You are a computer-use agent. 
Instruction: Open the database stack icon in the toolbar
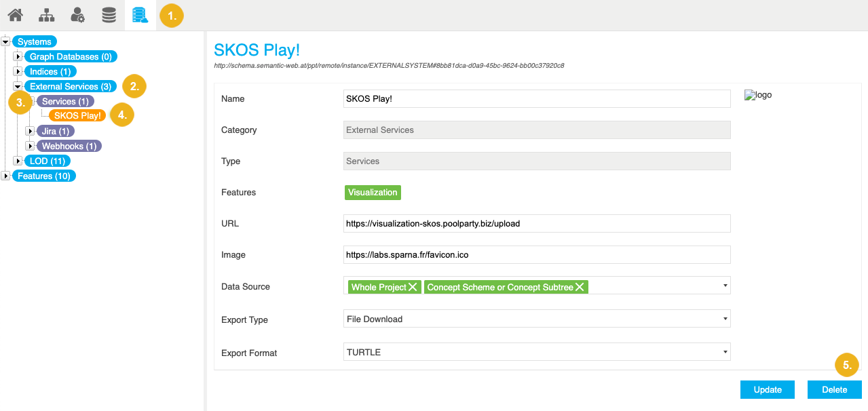(109, 15)
